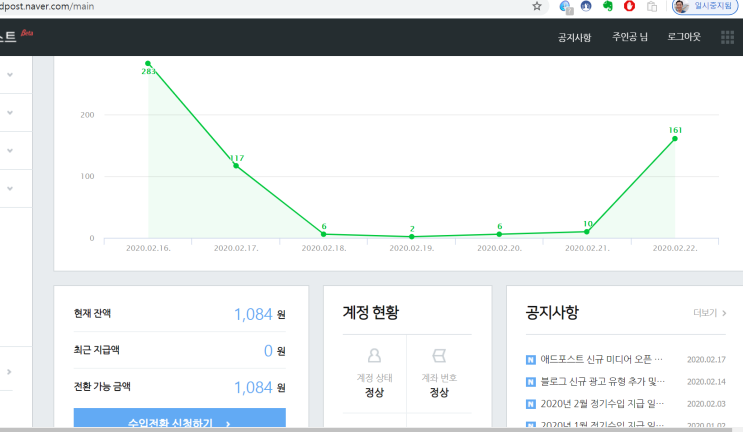Click N icon beside 블로그 신규 광고 notice

tap(531, 382)
